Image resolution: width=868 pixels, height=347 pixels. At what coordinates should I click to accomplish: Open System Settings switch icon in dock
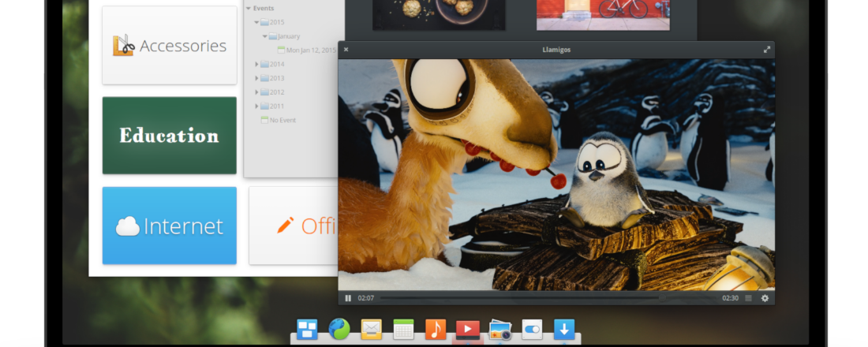point(532,330)
